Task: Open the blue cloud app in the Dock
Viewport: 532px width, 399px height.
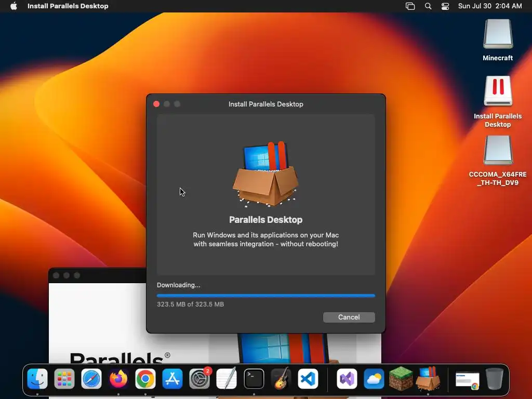Action: 374,379
